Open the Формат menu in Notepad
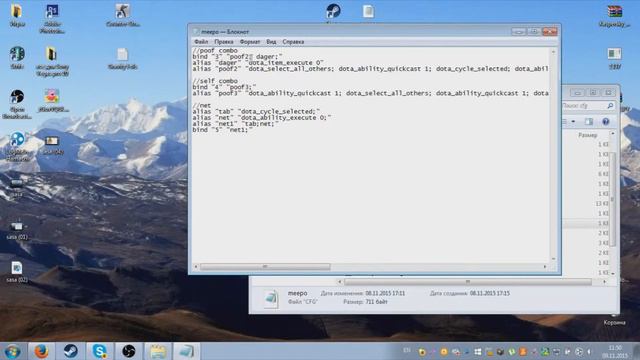The image size is (640, 360). (249, 42)
